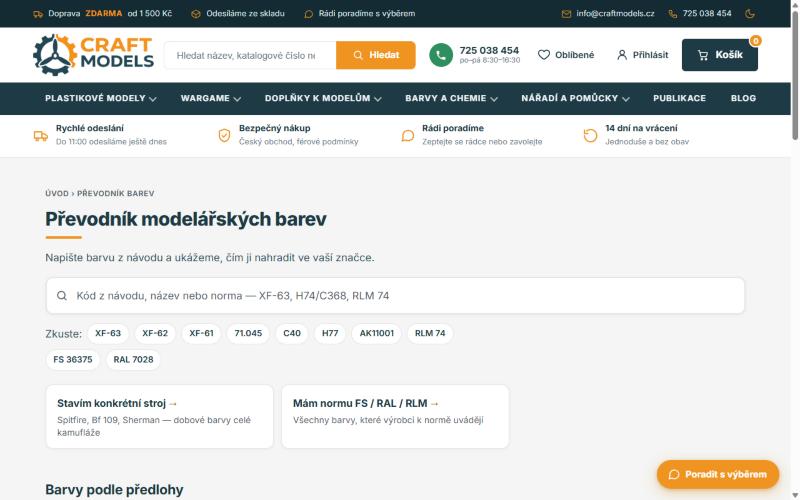Viewport: 800px width, 500px height.
Task: Select the XF-63 suggestion chip
Action: (x=108, y=333)
